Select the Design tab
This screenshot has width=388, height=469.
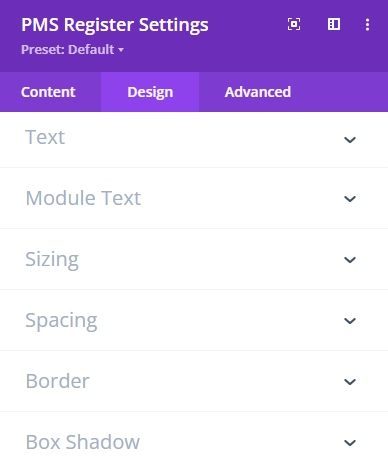(150, 92)
